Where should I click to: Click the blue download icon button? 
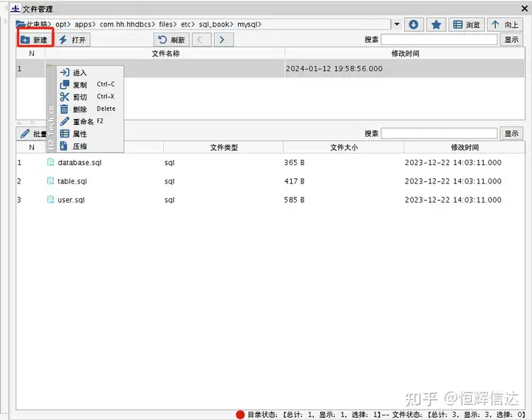click(x=414, y=24)
